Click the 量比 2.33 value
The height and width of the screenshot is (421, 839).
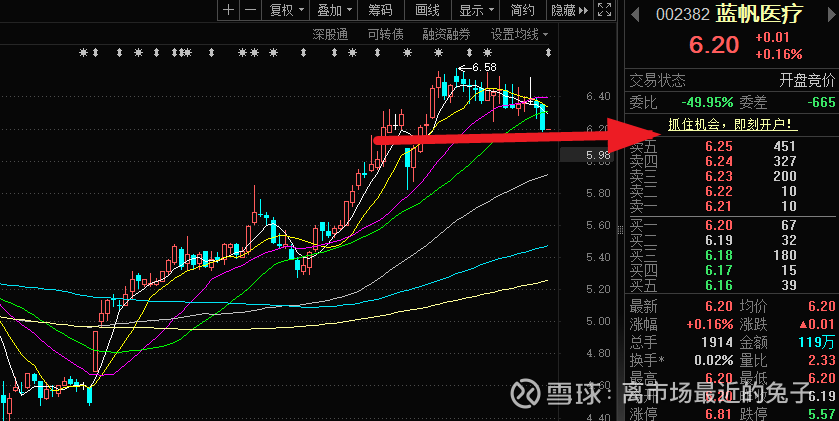pos(822,360)
